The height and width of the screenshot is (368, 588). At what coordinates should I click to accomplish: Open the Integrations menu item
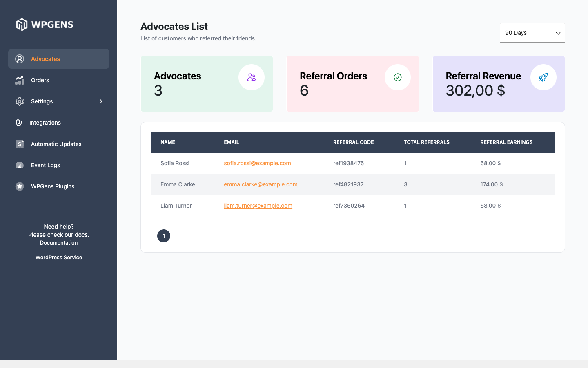[x=59, y=123]
